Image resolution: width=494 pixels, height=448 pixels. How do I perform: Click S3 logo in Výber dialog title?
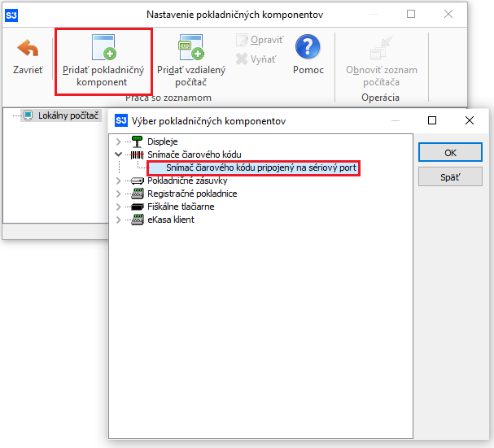(121, 120)
